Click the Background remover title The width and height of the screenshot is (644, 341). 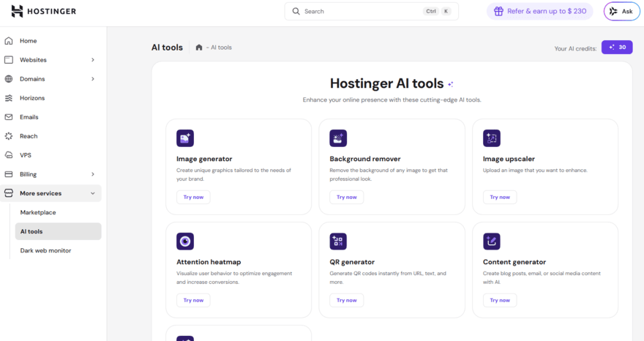point(364,159)
